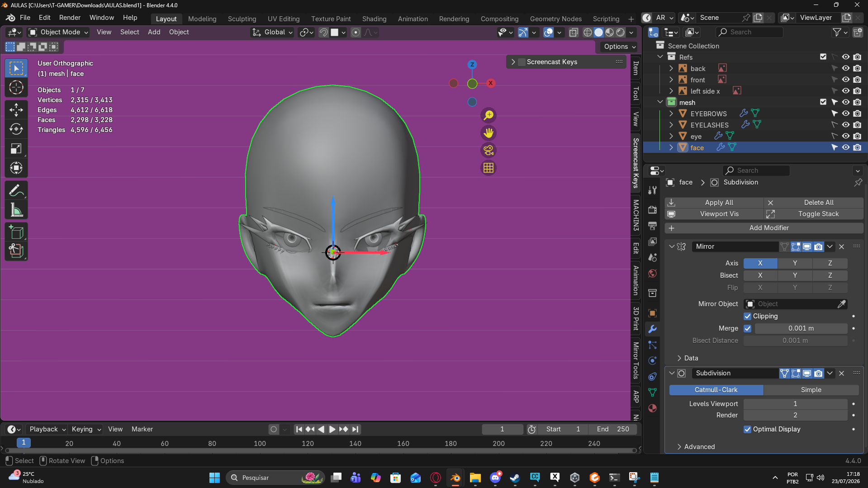Viewport: 868px width, 488px height.
Task: Select the Measure tool
Action: coord(16,210)
